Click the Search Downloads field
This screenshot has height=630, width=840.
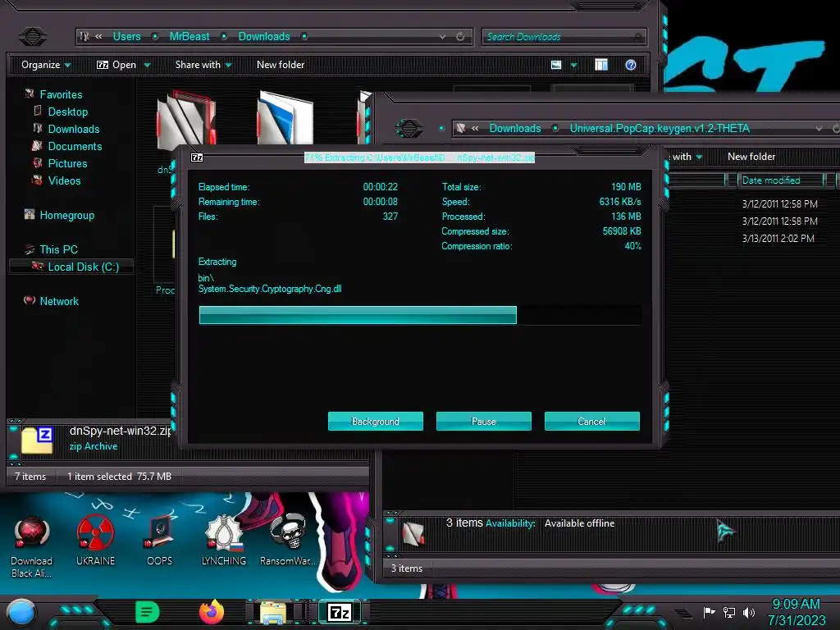tap(564, 36)
